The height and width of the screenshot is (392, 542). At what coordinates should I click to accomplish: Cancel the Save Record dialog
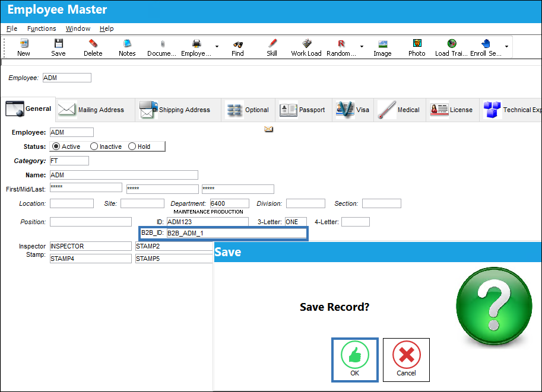click(406, 360)
